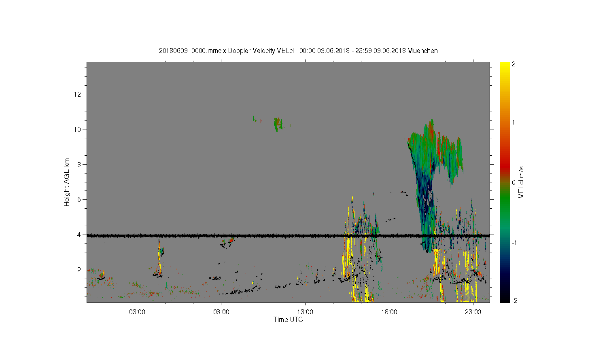Click the yellow top of the colorbar
This screenshot has width=607, height=364.
(x=505, y=67)
